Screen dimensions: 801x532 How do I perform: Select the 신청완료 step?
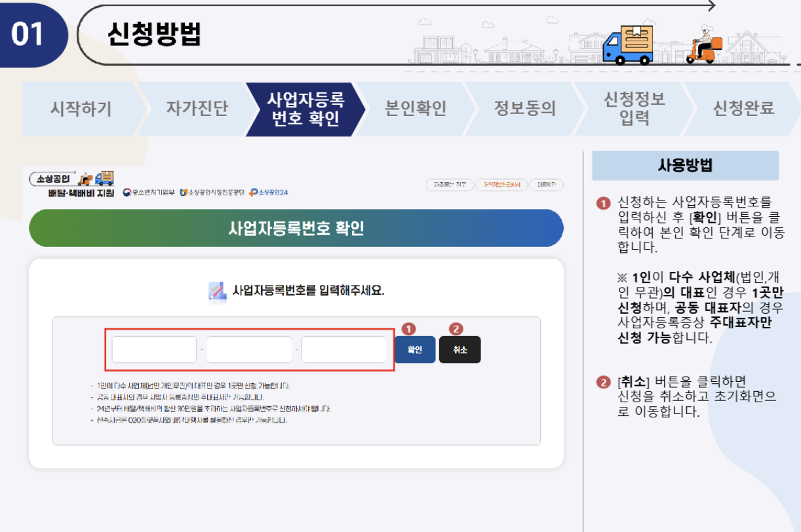point(743,109)
